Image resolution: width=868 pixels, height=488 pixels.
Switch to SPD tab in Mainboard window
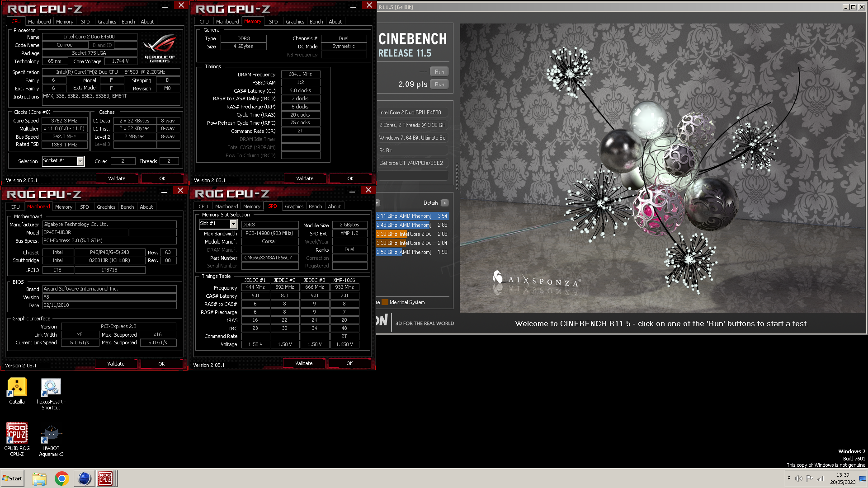coord(85,206)
